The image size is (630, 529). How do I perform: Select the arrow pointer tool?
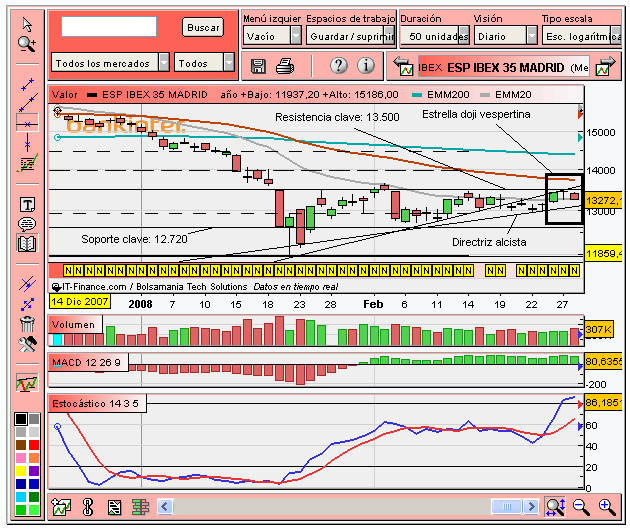(x=27, y=25)
